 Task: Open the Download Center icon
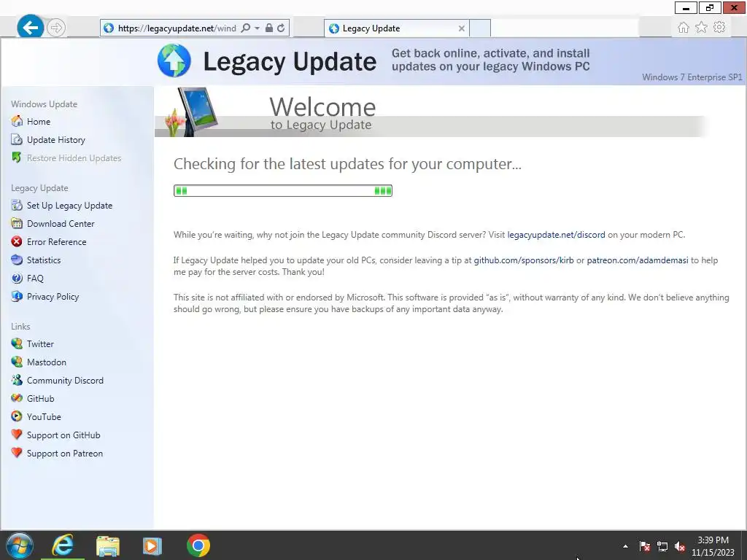tap(17, 223)
